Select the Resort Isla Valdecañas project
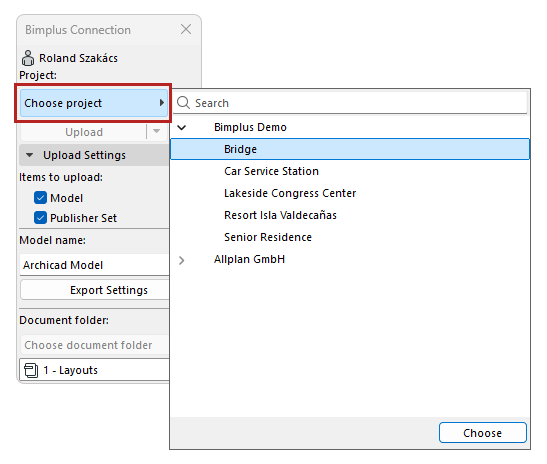Viewport: 547px width, 464px height. pyautogui.click(x=280, y=215)
